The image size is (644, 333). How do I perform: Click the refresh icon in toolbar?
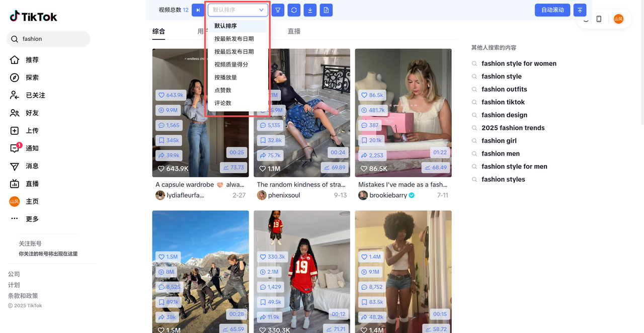(294, 10)
